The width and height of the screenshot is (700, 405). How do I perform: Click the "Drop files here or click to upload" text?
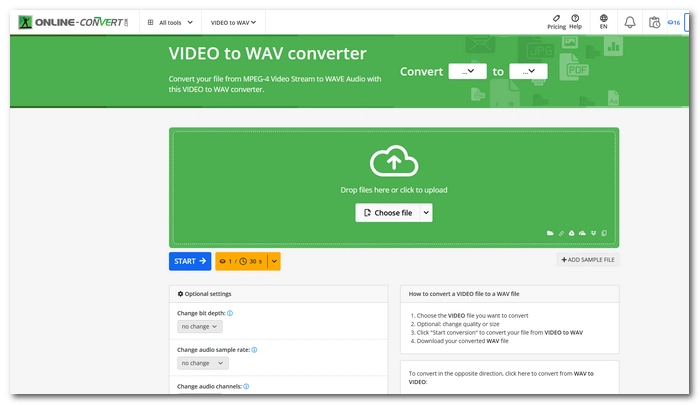[x=394, y=190]
